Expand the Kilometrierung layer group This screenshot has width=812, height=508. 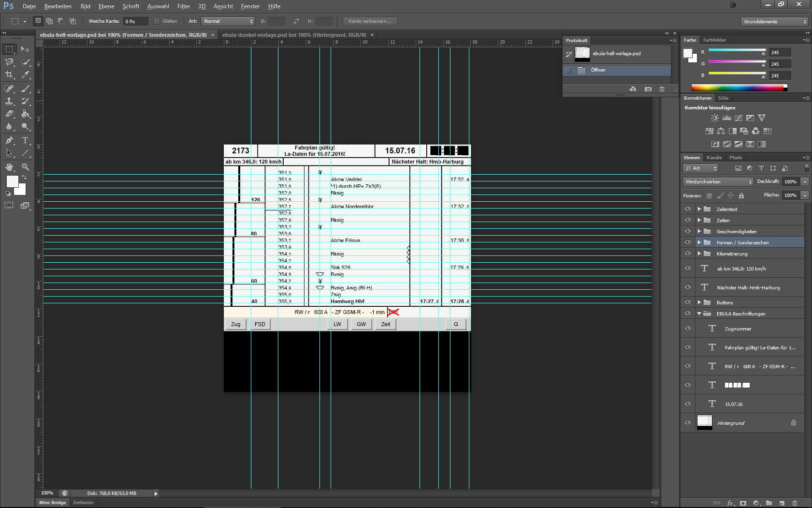point(699,254)
